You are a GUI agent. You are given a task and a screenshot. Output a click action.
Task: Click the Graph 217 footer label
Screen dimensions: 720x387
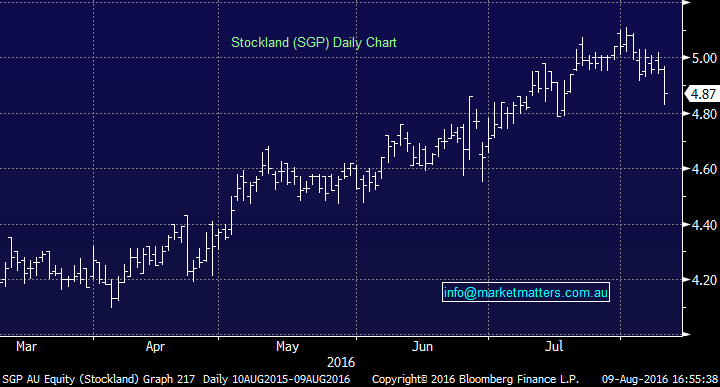(169, 379)
